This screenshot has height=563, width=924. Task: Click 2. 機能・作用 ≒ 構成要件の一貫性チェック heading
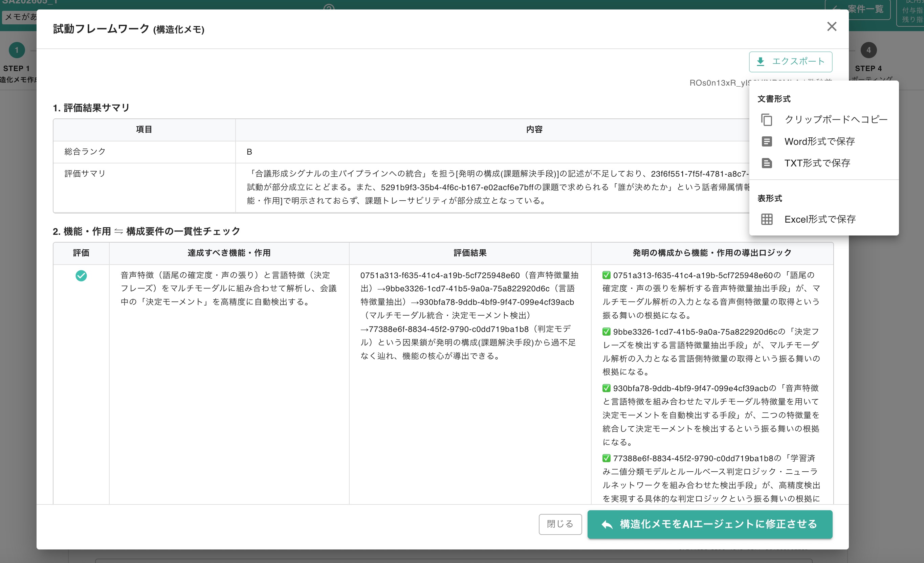tap(146, 231)
